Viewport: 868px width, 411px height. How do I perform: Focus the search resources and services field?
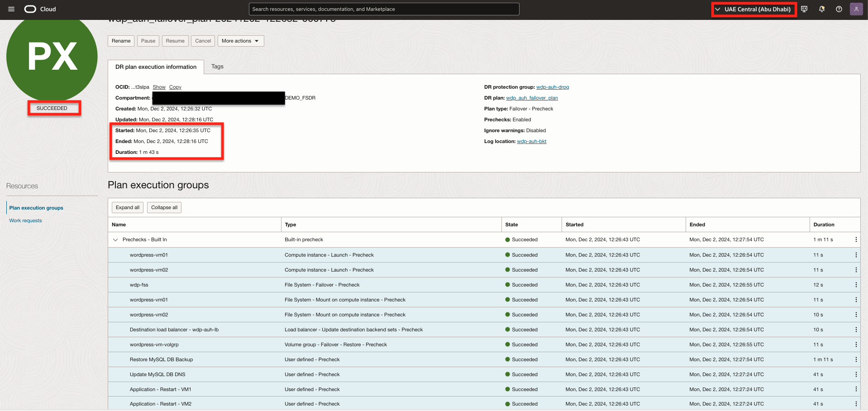point(384,9)
